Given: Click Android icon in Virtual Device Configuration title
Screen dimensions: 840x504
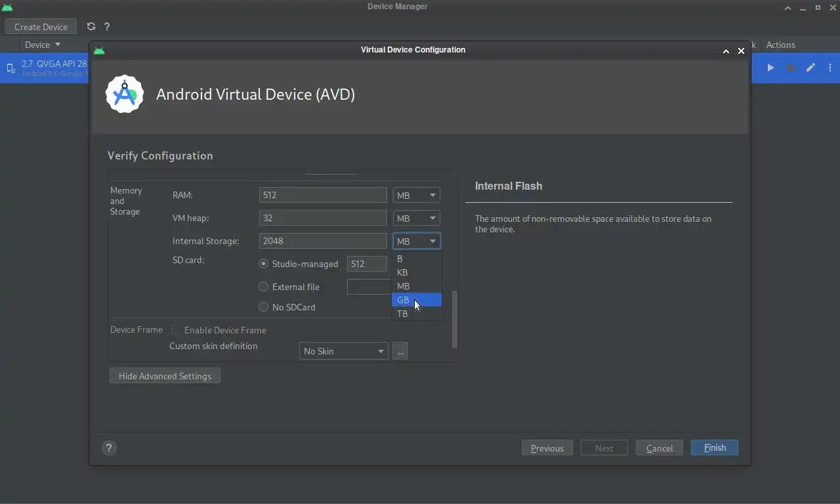Looking at the screenshot, I should (99, 51).
